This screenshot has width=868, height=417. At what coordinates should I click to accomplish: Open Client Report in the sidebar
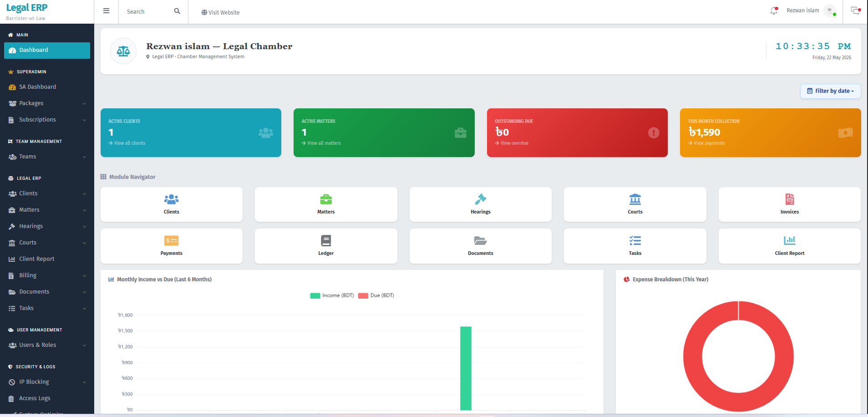tap(47, 259)
